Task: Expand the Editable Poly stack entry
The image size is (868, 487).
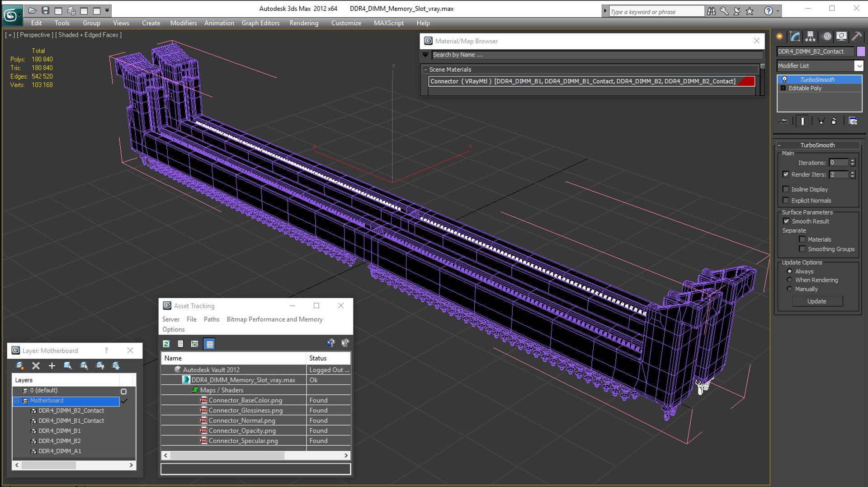Action: pyautogui.click(x=783, y=88)
